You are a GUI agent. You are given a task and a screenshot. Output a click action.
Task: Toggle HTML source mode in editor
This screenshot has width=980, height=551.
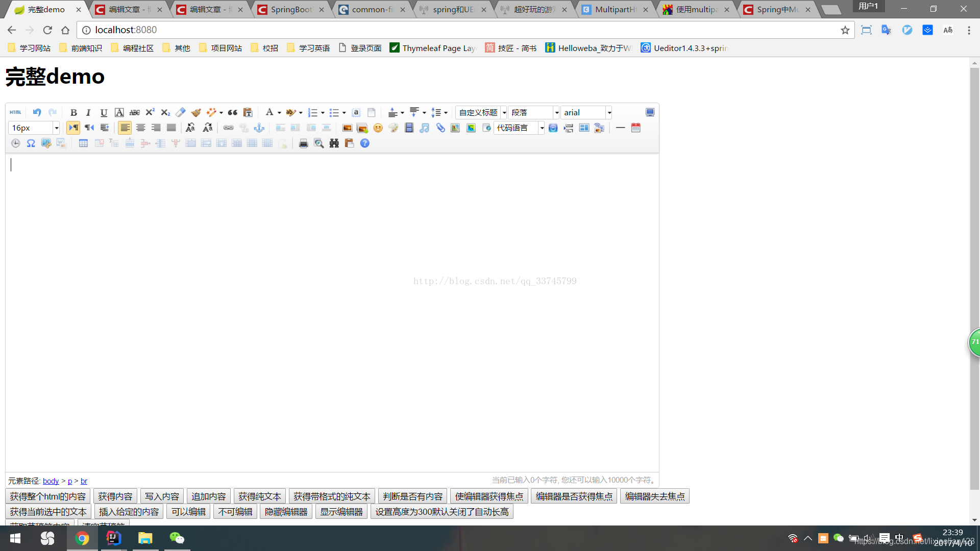point(15,112)
